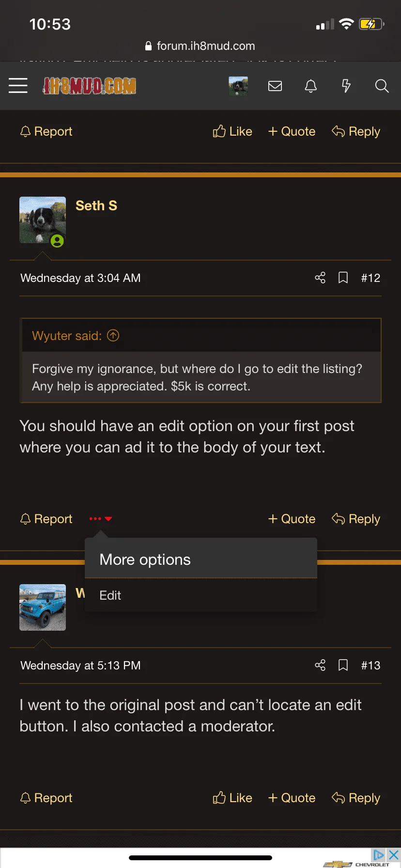The height and width of the screenshot is (868, 401).
Task: Tap the lightning bolt what's new icon
Action: click(346, 86)
